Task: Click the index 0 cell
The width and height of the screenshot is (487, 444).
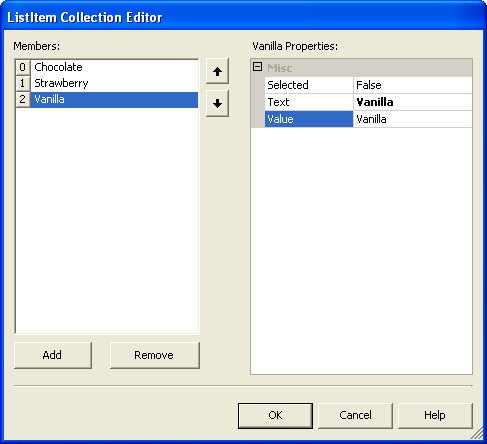Action: click(x=23, y=67)
